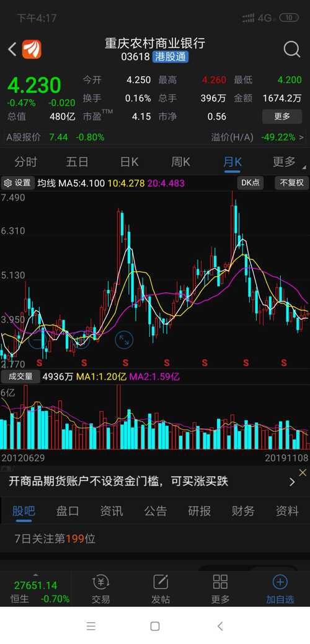Tap the 换手 0.16% value
Viewport: 310px width, 644px height.
pyautogui.click(x=138, y=98)
